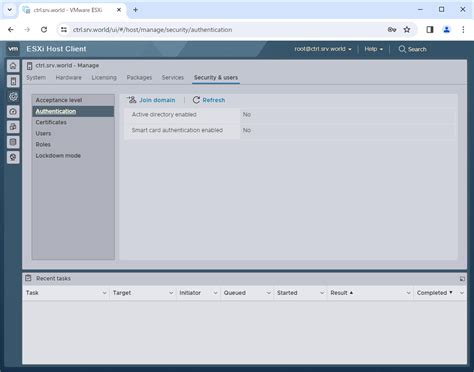Click the VMware vm logo
This screenshot has height=372, width=474.
pos(13,49)
